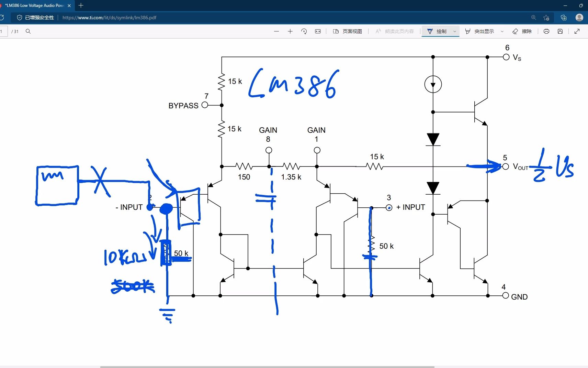The width and height of the screenshot is (588, 368).
Task: Click the fit to width icon
Action: click(x=318, y=31)
